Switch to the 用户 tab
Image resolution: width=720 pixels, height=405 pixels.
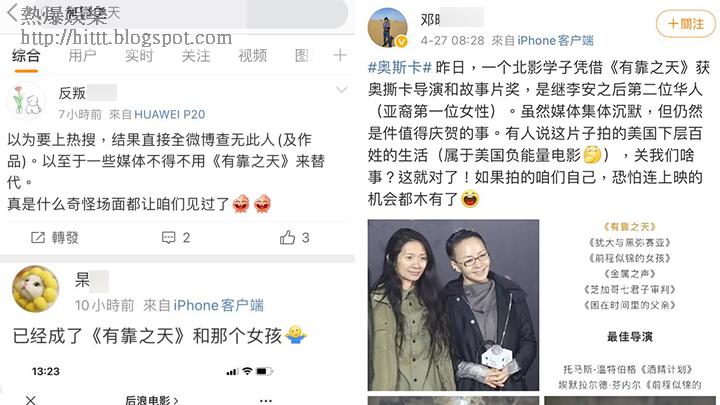(x=82, y=56)
